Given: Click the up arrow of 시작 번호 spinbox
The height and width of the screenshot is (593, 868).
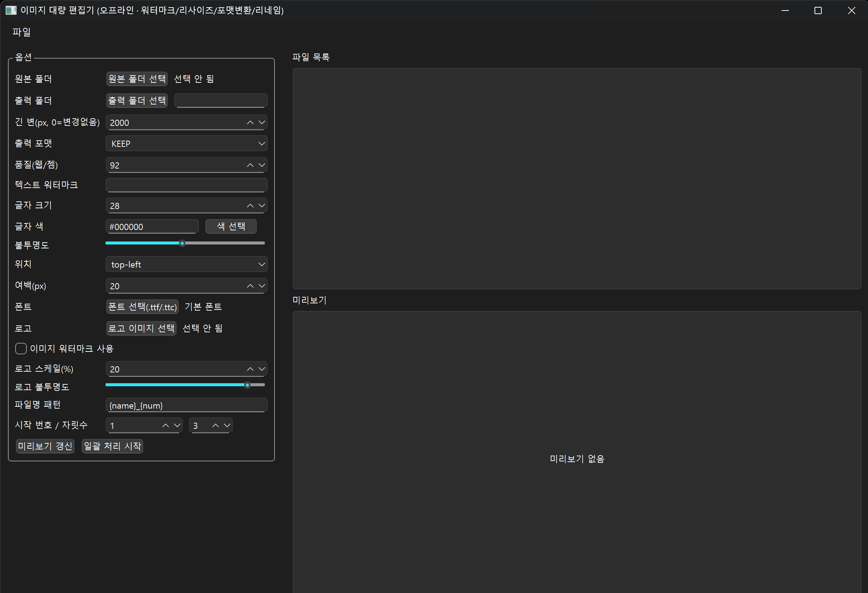Looking at the screenshot, I should click(165, 426).
